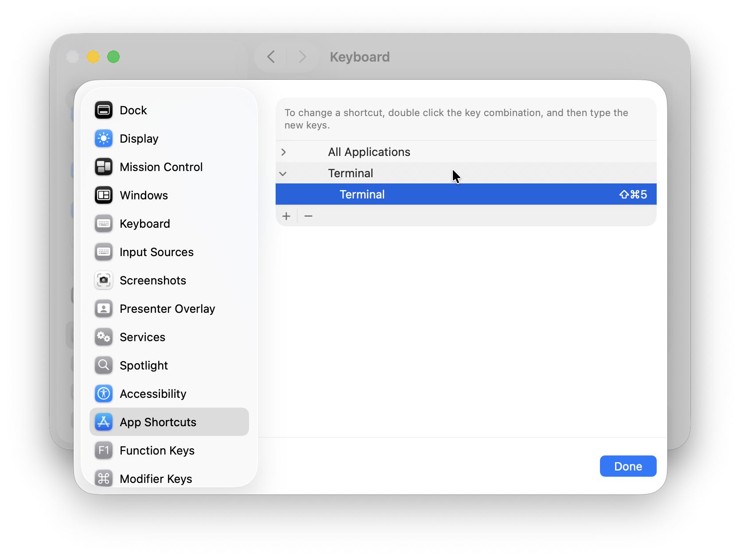
Task: Open the Function Keys section
Action: point(157,450)
